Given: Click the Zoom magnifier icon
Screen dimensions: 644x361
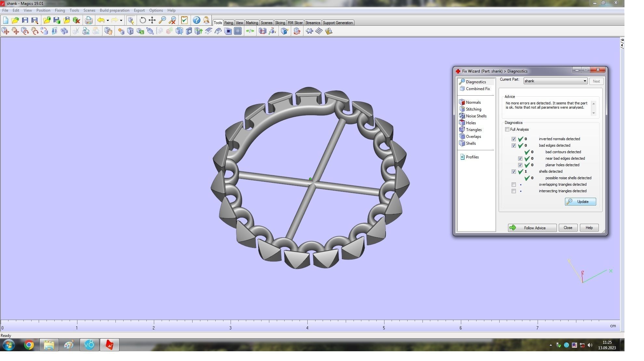Looking at the screenshot, I should click(x=162, y=20).
